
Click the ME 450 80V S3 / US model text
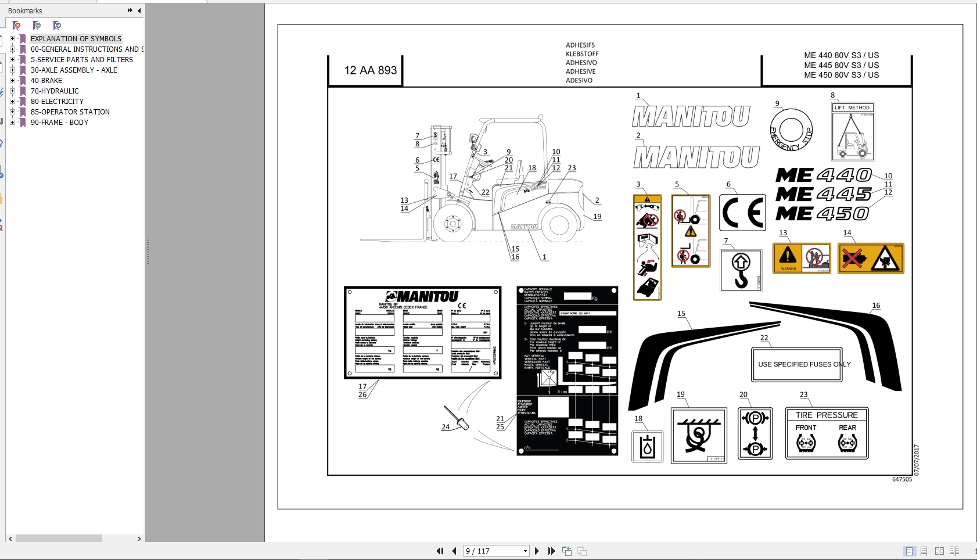click(x=842, y=75)
